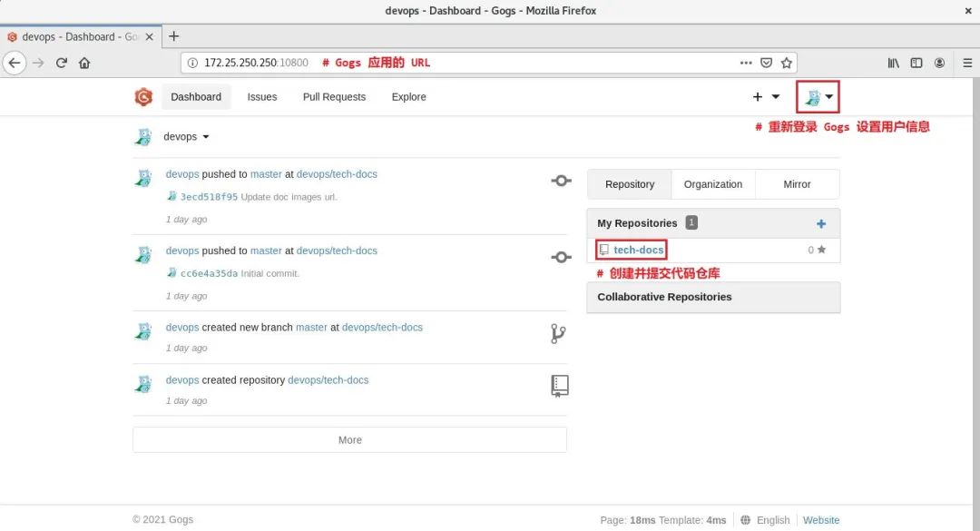The width and height of the screenshot is (980, 531).
Task: Open Firefox hamburger menu
Action: click(967, 63)
